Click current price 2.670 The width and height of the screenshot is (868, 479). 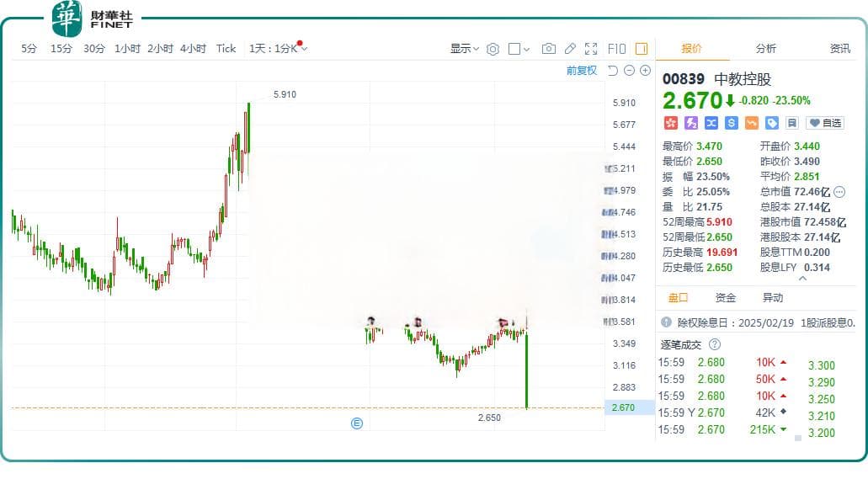pos(693,101)
